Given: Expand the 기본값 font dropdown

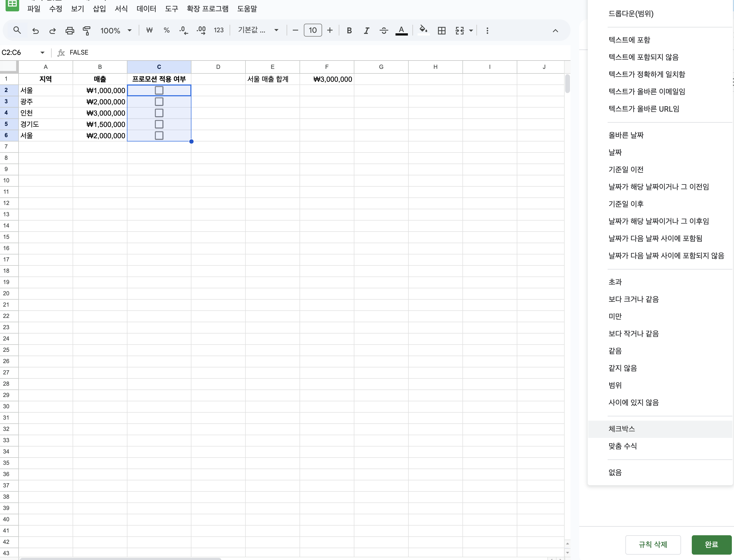Looking at the screenshot, I should pyautogui.click(x=258, y=31).
